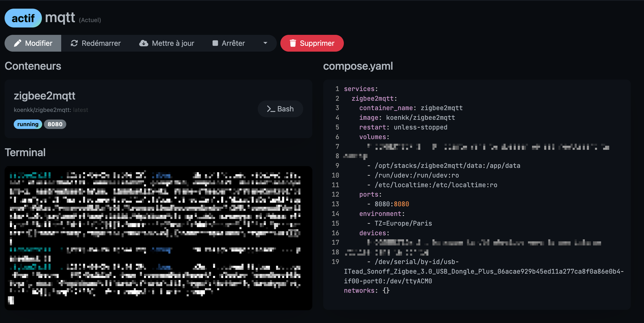This screenshot has height=323, width=644.
Task: Open a Bash shell for zigbee2mqtt
Action: pos(280,109)
